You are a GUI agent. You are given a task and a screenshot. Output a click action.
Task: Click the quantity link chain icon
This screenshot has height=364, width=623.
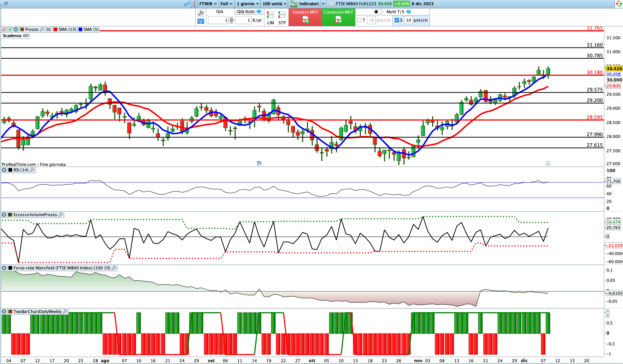[231, 20]
